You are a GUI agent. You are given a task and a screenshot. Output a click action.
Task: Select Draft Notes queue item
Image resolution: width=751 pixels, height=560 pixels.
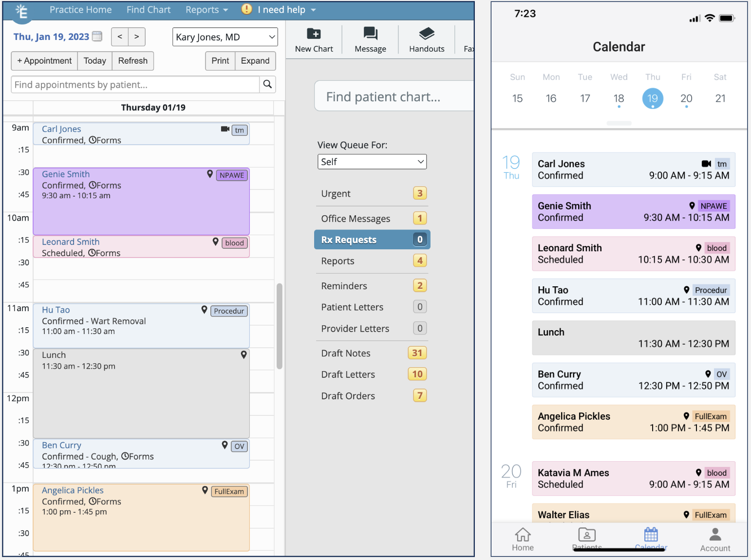coord(372,353)
